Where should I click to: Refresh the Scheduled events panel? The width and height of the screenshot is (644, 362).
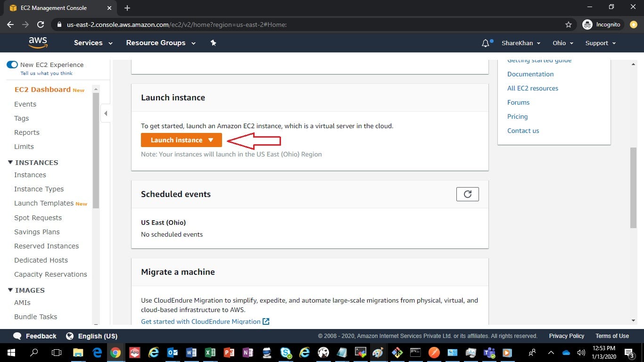click(x=467, y=194)
